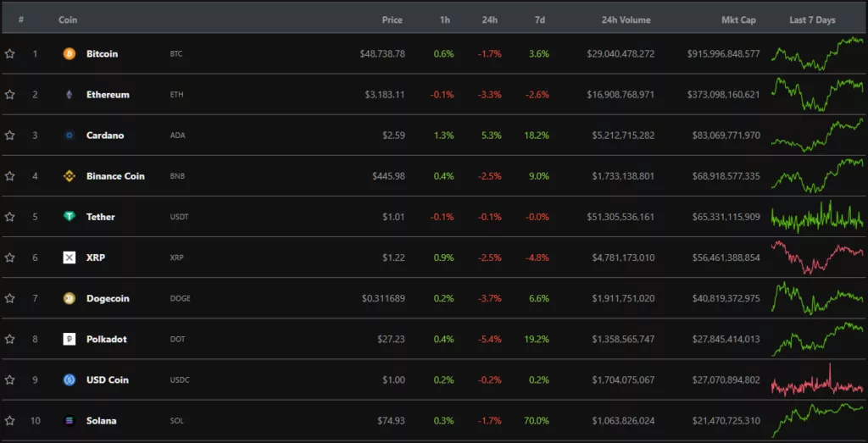Sort by Mkt Cap column header
The height and width of the screenshot is (443, 868).
pyautogui.click(x=738, y=19)
